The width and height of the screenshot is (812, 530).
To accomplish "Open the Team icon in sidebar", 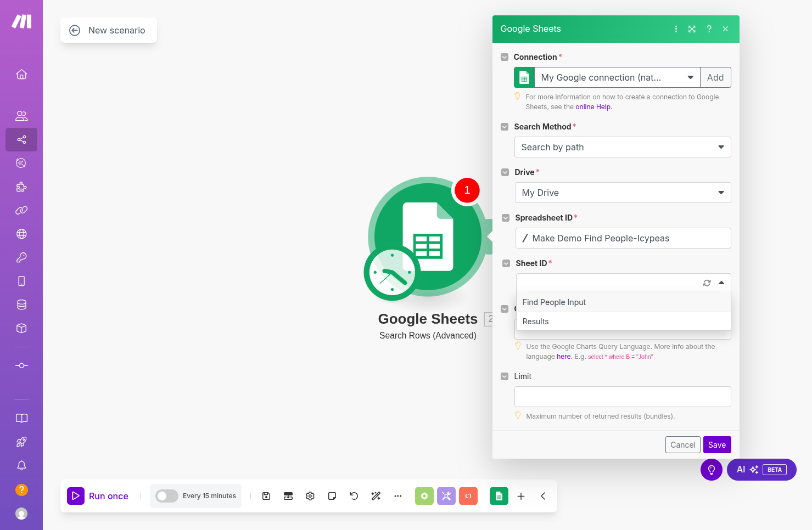I will tap(21, 116).
